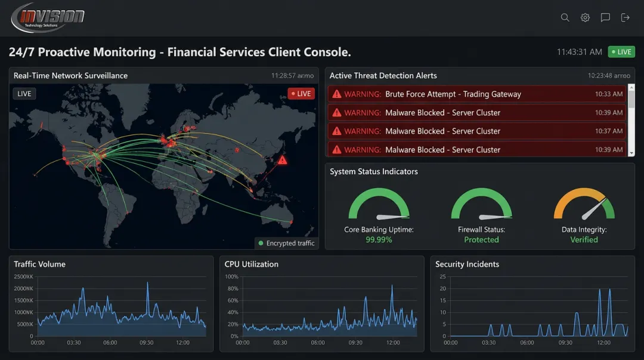Click the 10:23:48 alerts panel timestamp

point(609,76)
